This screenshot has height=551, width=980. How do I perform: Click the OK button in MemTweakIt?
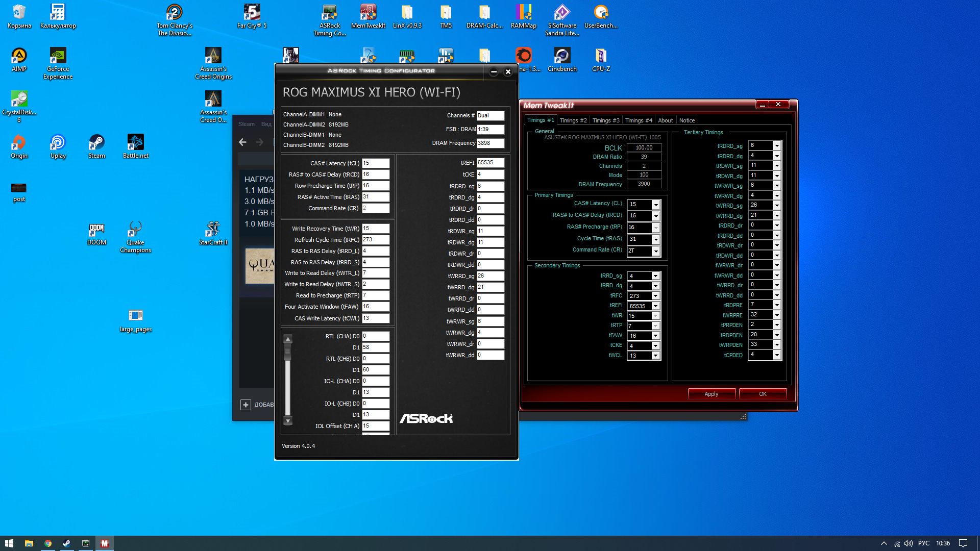763,394
